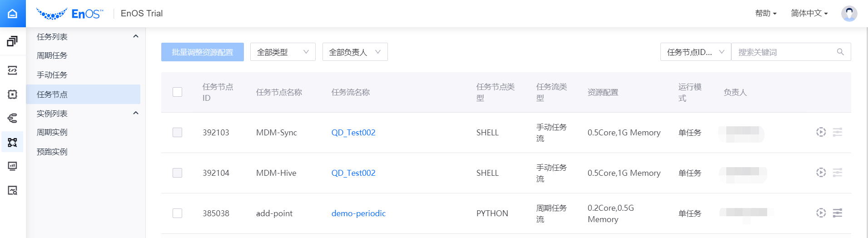Open the 全部类型 dropdown
The height and width of the screenshot is (238, 868).
point(283,52)
